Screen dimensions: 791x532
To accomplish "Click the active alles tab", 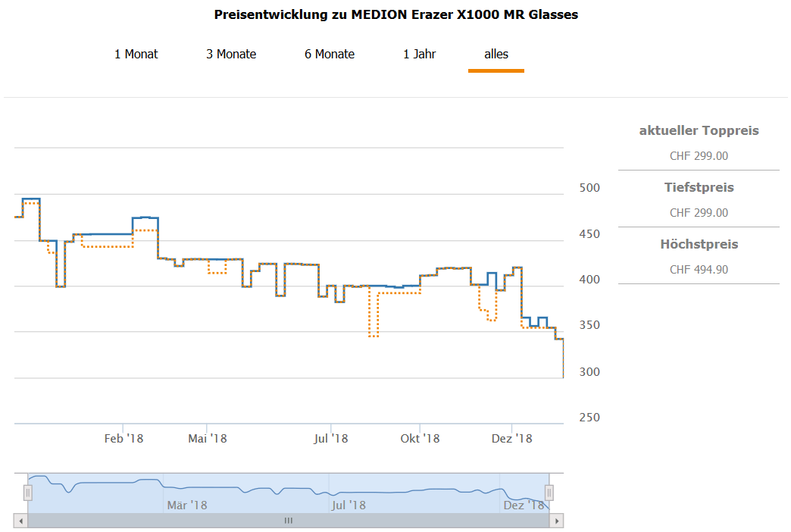I will 496,54.
